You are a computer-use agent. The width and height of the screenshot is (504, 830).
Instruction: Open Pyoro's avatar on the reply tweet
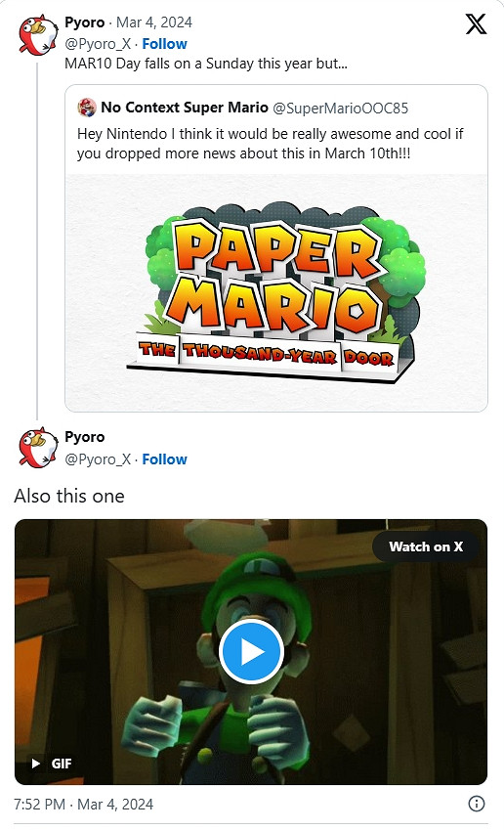[x=37, y=448]
